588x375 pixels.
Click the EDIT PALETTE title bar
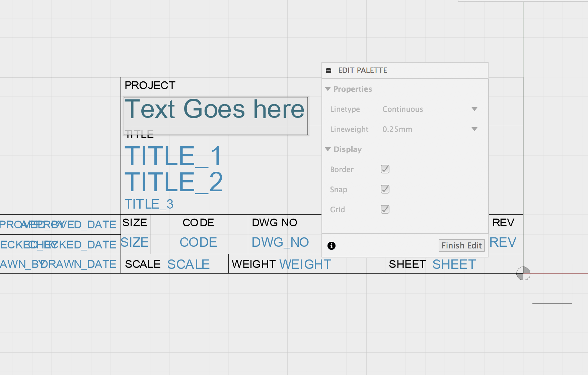[x=405, y=71]
